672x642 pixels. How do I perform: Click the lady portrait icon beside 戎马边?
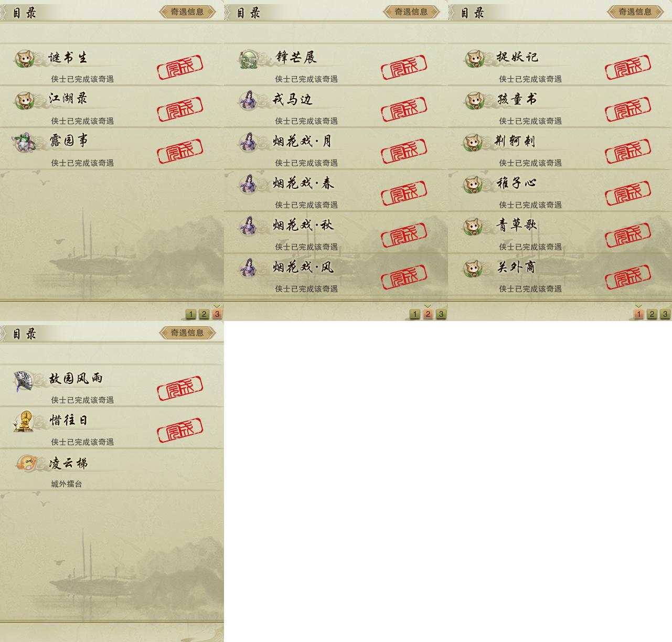pos(249,100)
